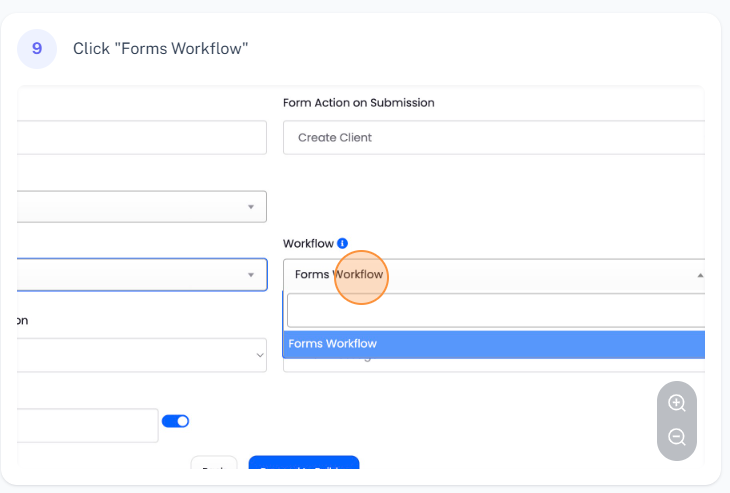Click the Workflow info icon
The image size is (730, 493).
click(342, 243)
